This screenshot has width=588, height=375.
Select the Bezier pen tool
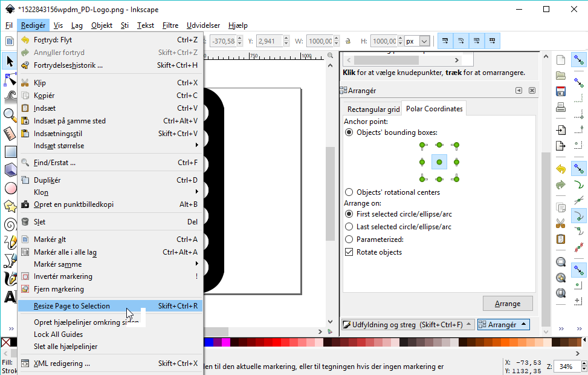click(10, 261)
